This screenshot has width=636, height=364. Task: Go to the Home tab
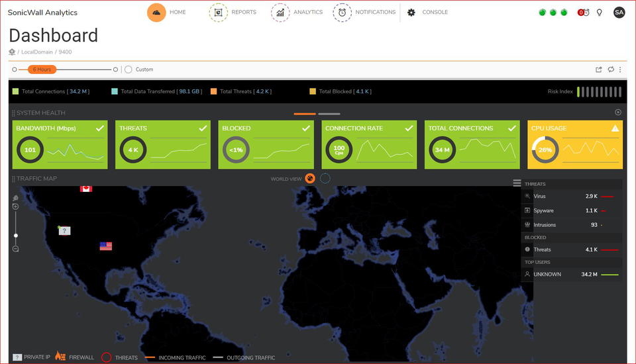click(x=157, y=13)
